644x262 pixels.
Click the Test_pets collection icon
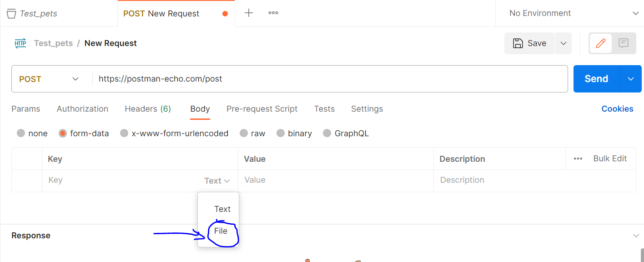coord(11,14)
